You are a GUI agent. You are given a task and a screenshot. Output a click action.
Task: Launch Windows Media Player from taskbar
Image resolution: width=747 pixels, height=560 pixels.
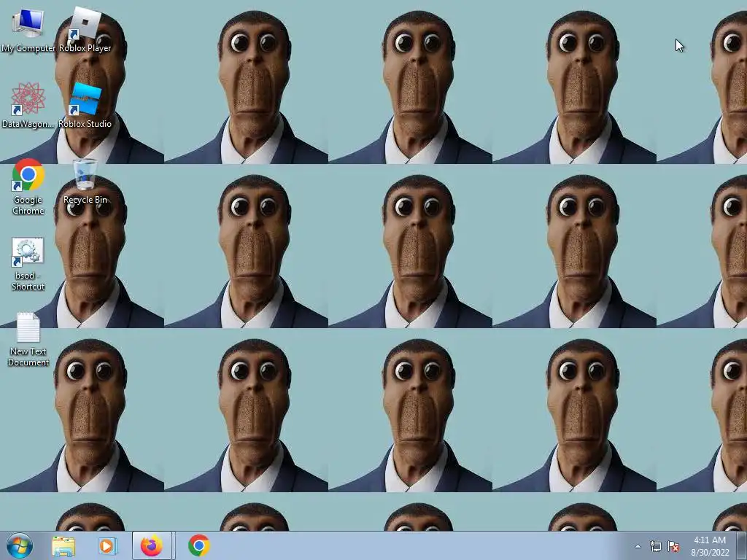pyautogui.click(x=107, y=546)
